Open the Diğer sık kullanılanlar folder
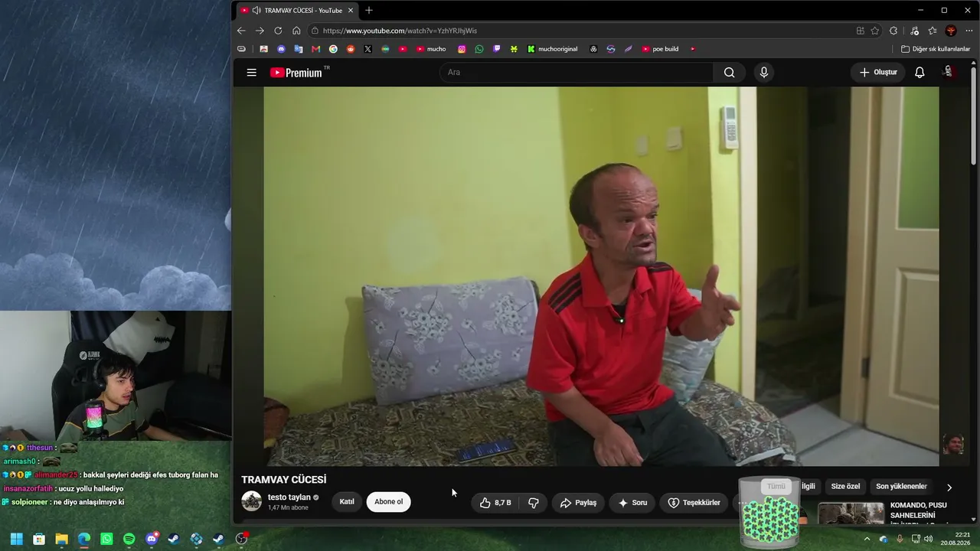This screenshot has width=980, height=551. pyautogui.click(x=936, y=49)
